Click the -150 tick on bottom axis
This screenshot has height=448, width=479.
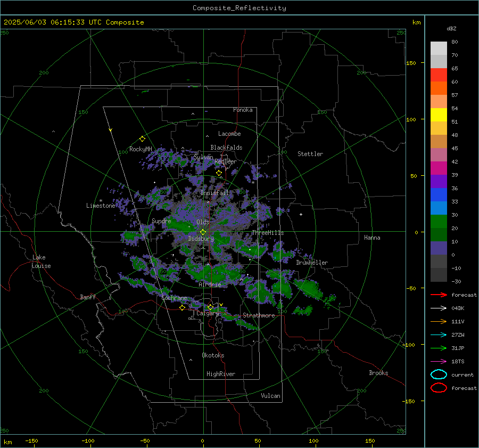(31, 441)
